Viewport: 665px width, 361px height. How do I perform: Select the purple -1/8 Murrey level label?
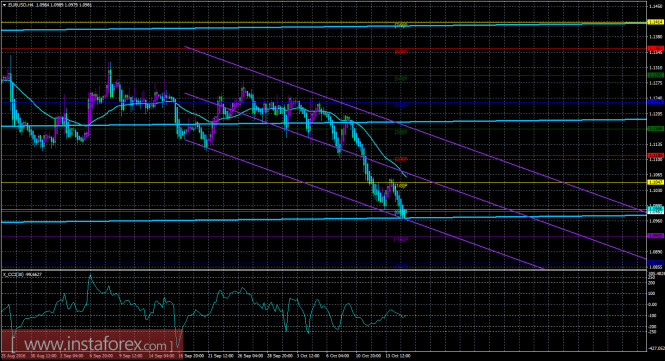pos(401,239)
